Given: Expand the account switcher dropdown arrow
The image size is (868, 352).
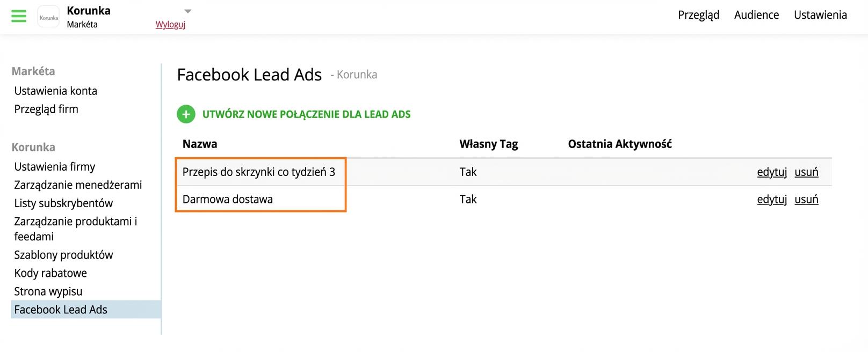Looking at the screenshot, I should click(x=187, y=11).
